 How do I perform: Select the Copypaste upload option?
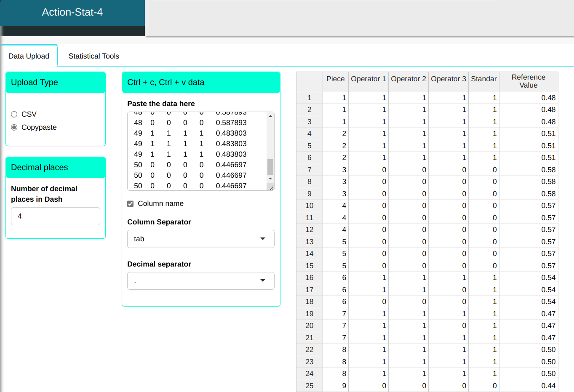pyautogui.click(x=14, y=128)
